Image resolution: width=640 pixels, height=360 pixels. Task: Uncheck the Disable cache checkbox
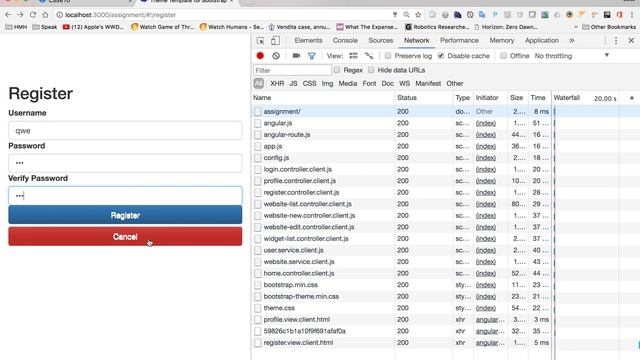[441, 56]
